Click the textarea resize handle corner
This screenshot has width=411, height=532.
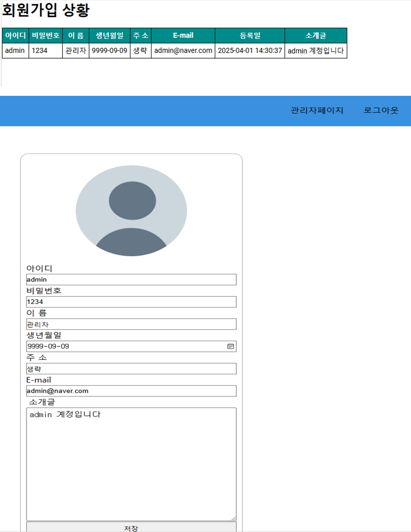point(233,518)
